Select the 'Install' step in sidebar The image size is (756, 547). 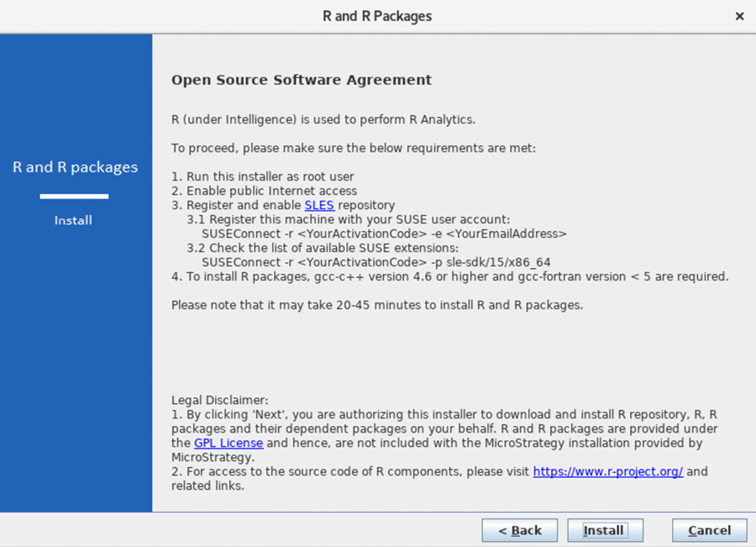(x=73, y=220)
